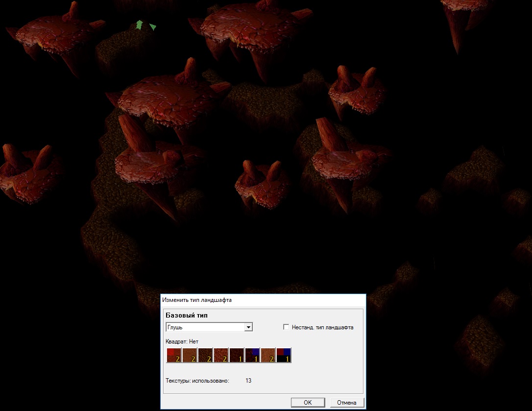Open the Глушь base type dropdown arrow
532x411 pixels.
pos(249,327)
